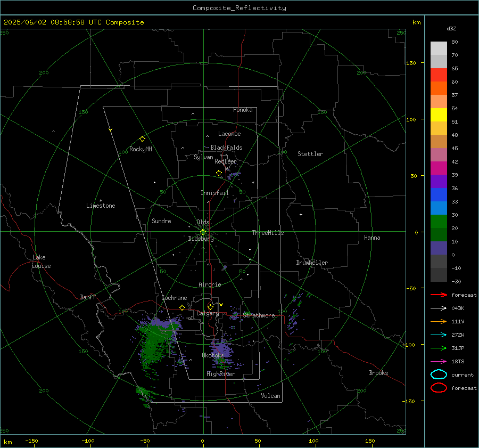Click the Strathmore label
The height and width of the screenshot is (448, 479).
point(259,315)
